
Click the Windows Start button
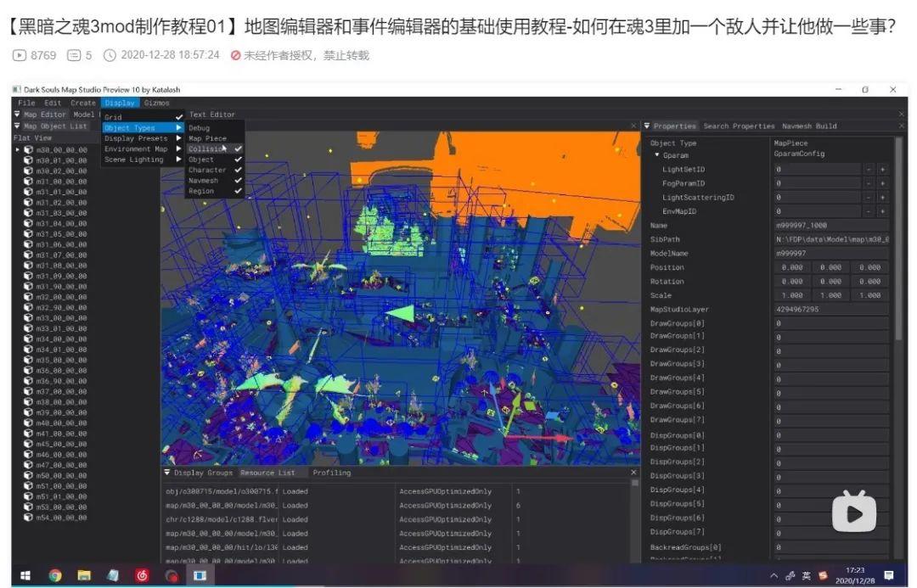[25, 575]
